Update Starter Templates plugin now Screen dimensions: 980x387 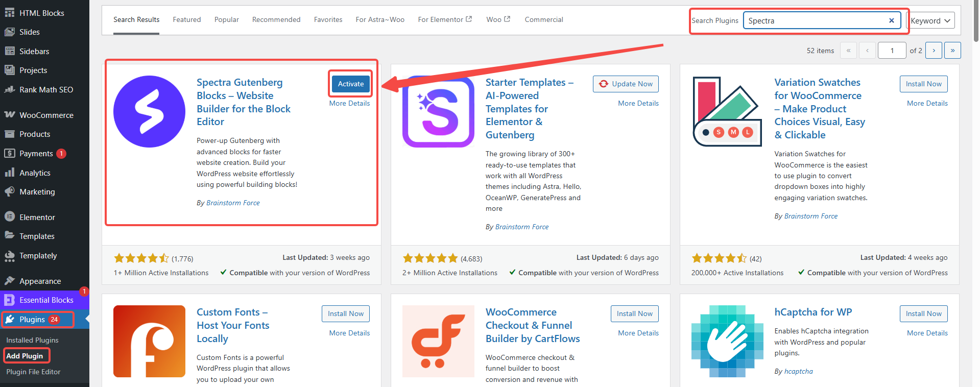[x=626, y=84]
